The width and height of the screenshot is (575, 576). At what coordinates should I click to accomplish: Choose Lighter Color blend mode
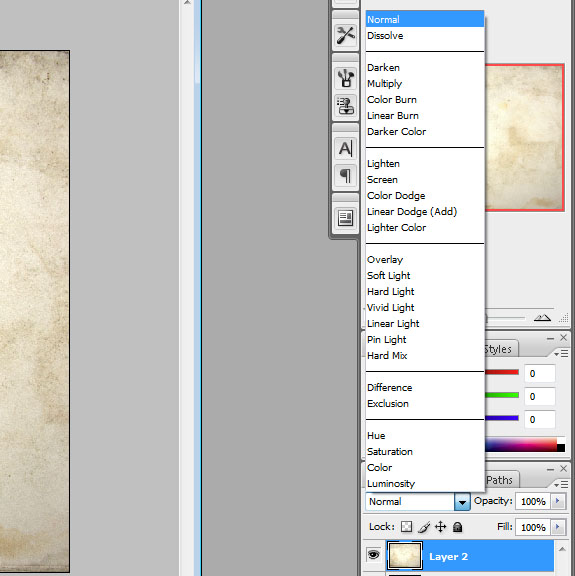click(x=425, y=227)
